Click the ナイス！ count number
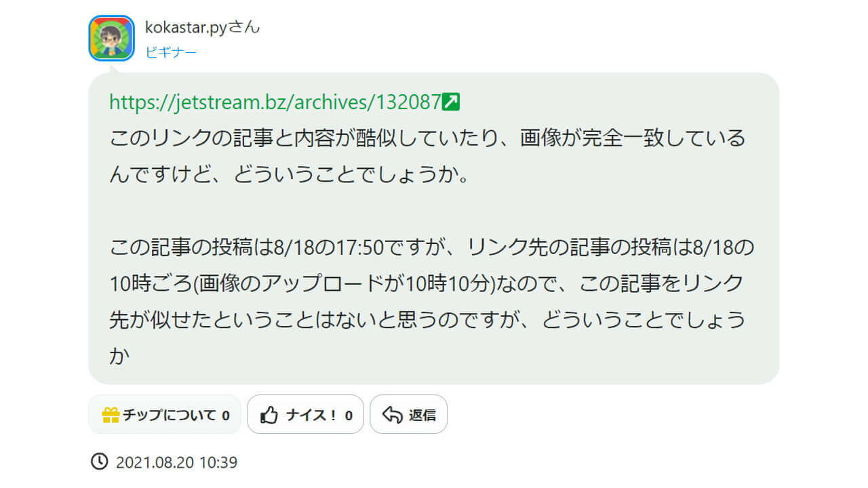 [349, 415]
